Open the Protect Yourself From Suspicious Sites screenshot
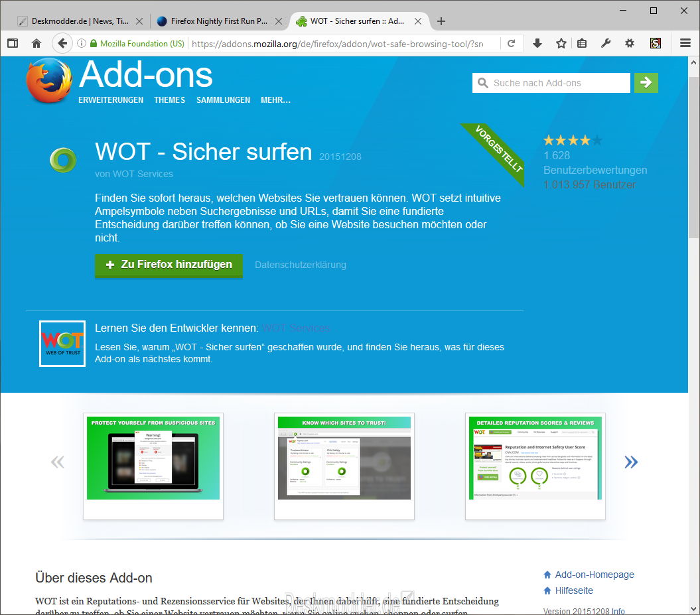The height and width of the screenshot is (615, 700). click(153, 466)
